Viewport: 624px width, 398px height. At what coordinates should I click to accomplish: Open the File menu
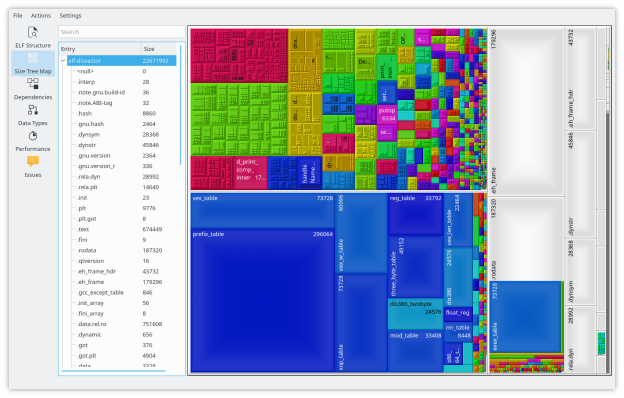pos(18,16)
